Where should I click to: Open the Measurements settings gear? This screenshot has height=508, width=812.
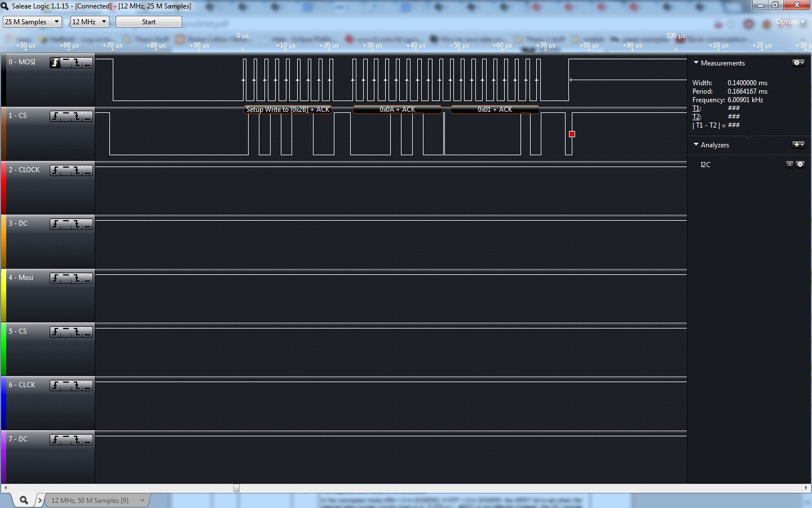point(798,63)
